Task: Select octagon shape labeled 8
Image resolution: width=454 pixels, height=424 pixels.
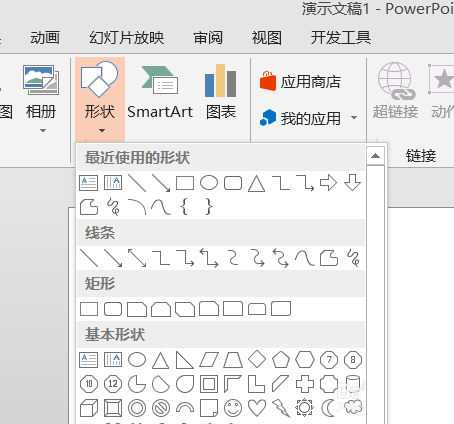Action: tap(353, 360)
